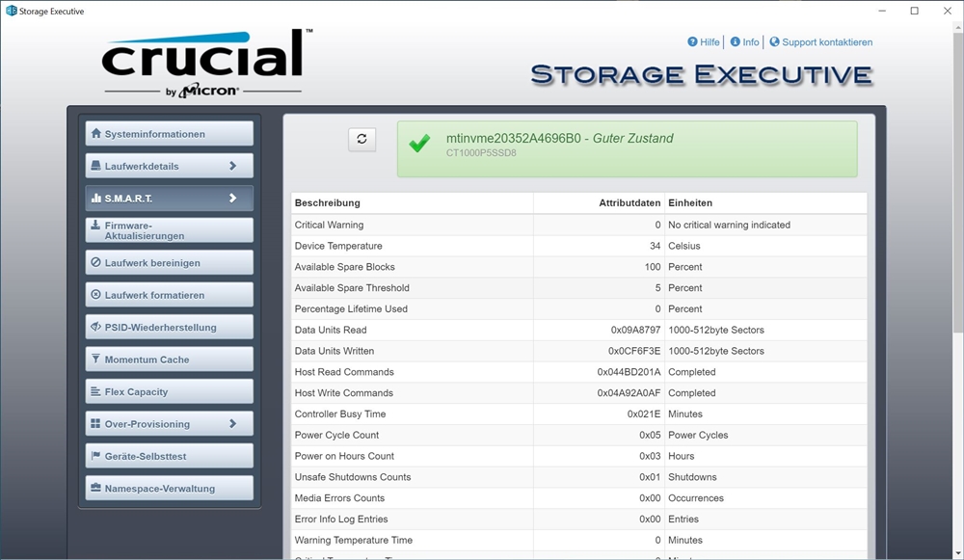Select the Power Cycle Count label
This screenshot has width=964, height=560.
(x=336, y=435)
